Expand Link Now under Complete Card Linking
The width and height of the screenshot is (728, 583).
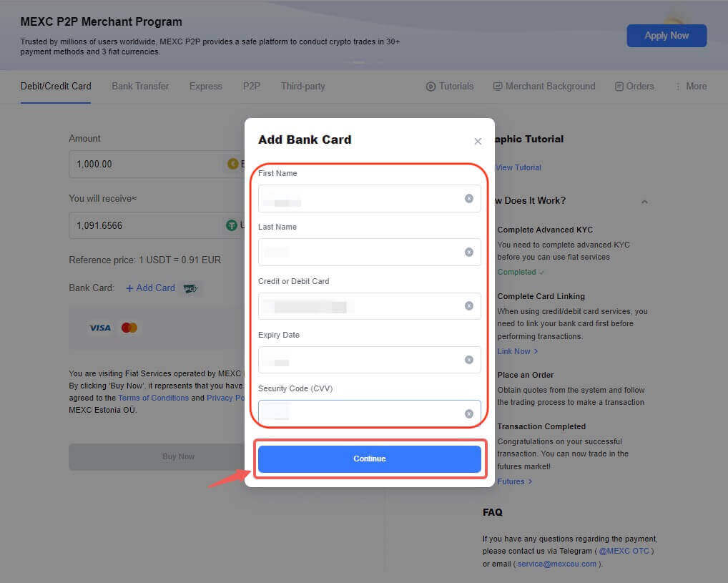click(x=516, y=351)
